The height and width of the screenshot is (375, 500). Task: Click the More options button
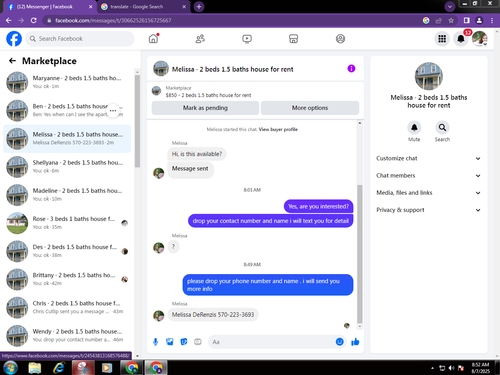310,108
